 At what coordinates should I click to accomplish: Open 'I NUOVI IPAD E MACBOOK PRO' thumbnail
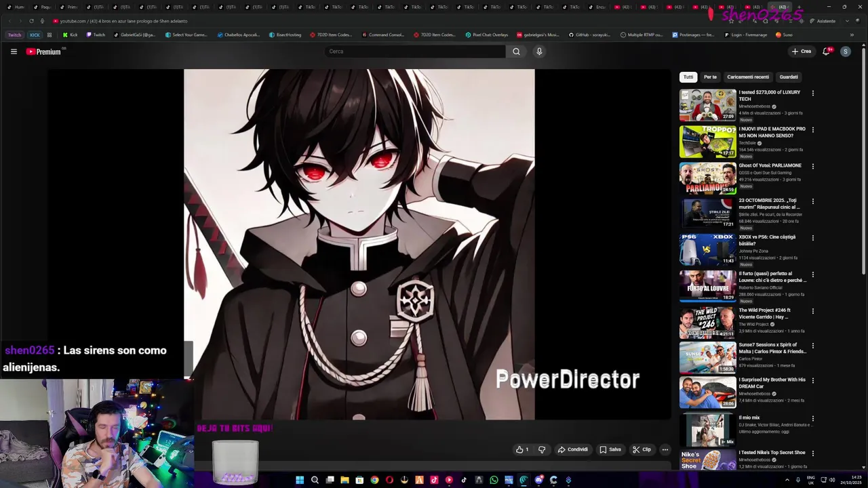pyautogui.click(x=707, y=142)
